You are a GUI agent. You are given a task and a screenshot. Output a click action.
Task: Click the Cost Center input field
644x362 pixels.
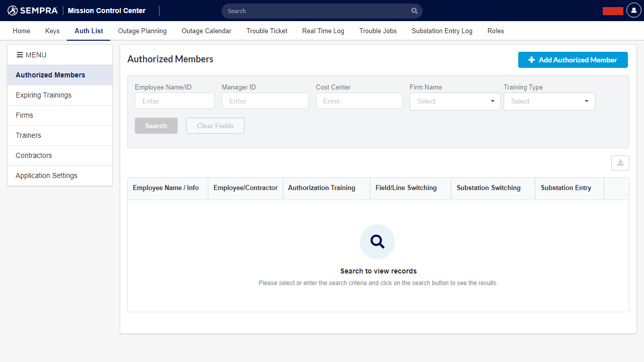(x=359, y=101)
